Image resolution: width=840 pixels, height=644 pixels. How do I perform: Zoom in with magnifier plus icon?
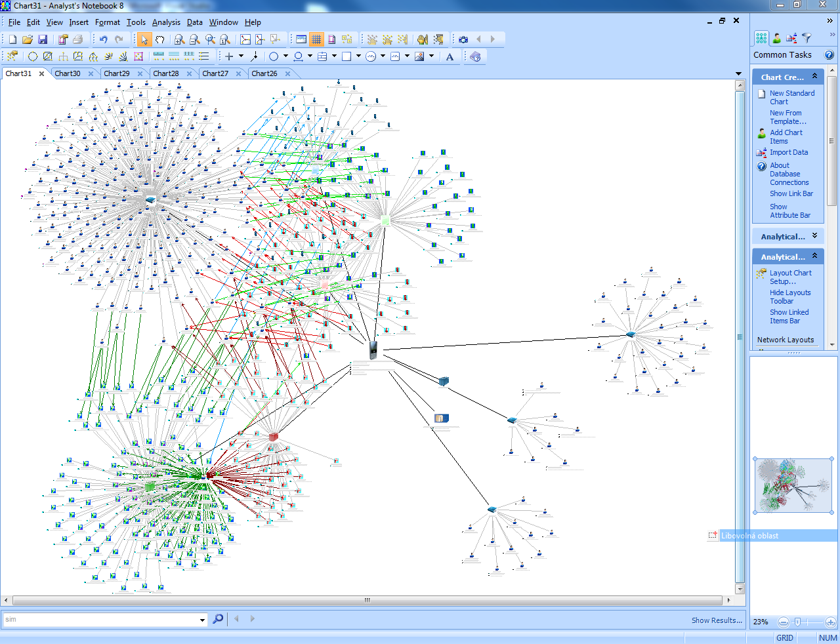179,39
